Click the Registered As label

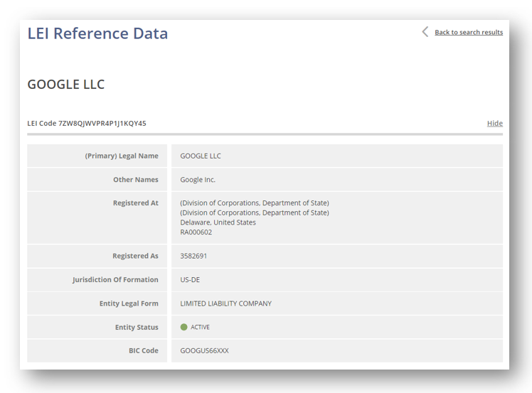coord(135,256)
